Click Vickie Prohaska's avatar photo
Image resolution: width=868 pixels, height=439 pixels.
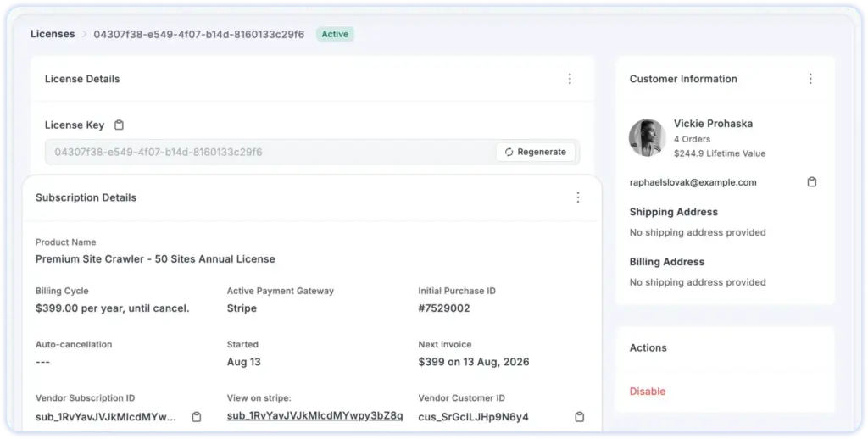(647, 138)
